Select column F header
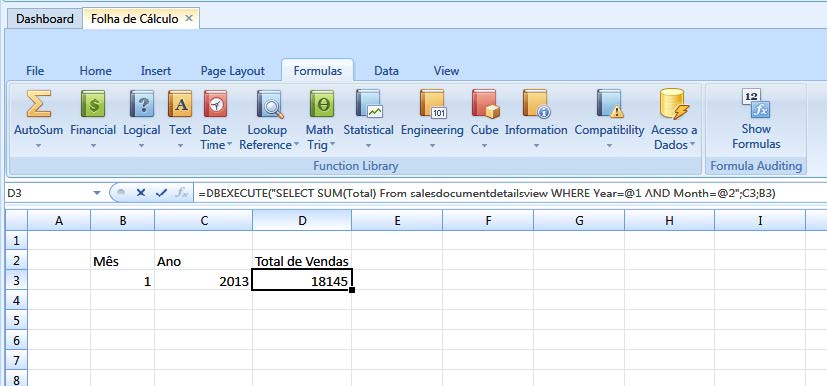This screenshot has height=386, width=827. [488, 220]
